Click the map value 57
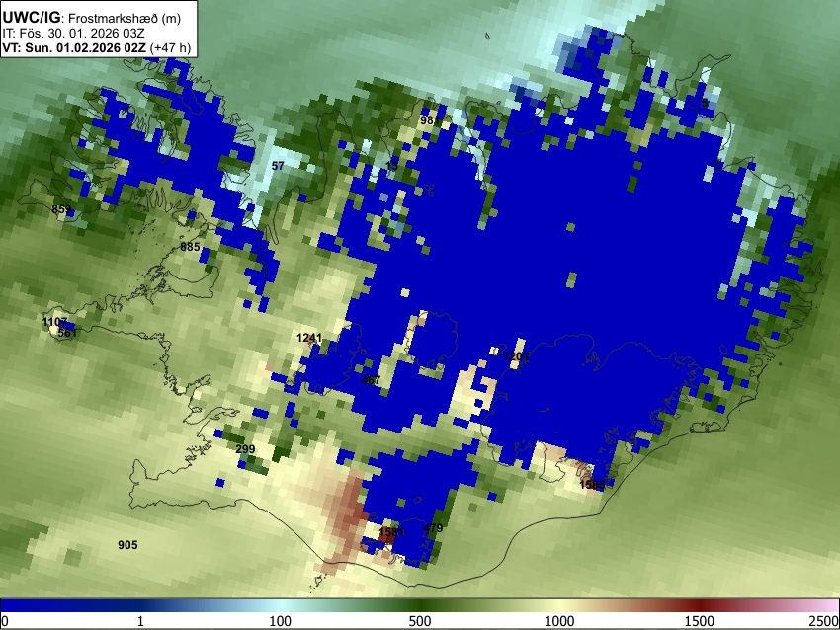 [278, 166]
